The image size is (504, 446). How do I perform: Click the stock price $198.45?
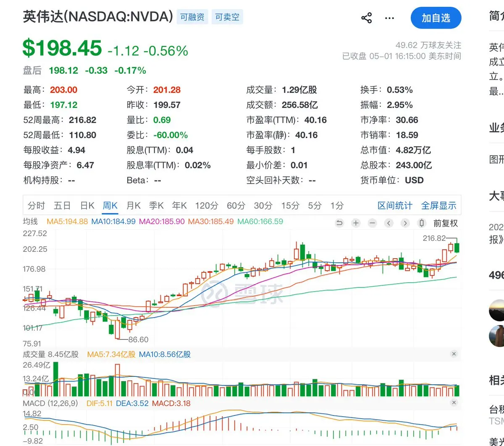click(x=62, y=48)
